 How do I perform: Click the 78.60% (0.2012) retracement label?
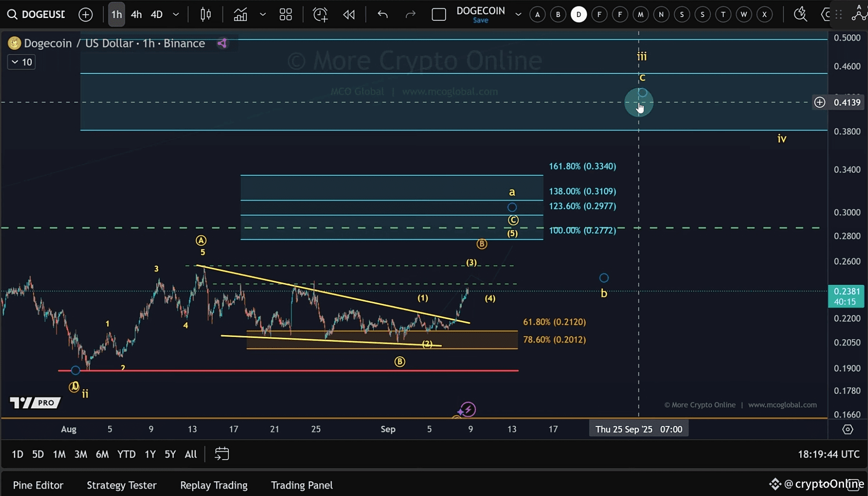pos(554,340)
